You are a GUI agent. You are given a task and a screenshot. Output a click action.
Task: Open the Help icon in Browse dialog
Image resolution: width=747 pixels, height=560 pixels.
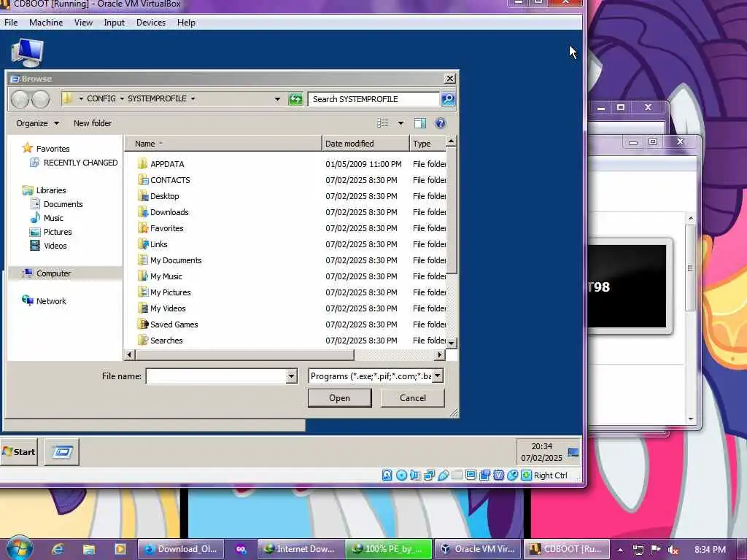(440, 123)
